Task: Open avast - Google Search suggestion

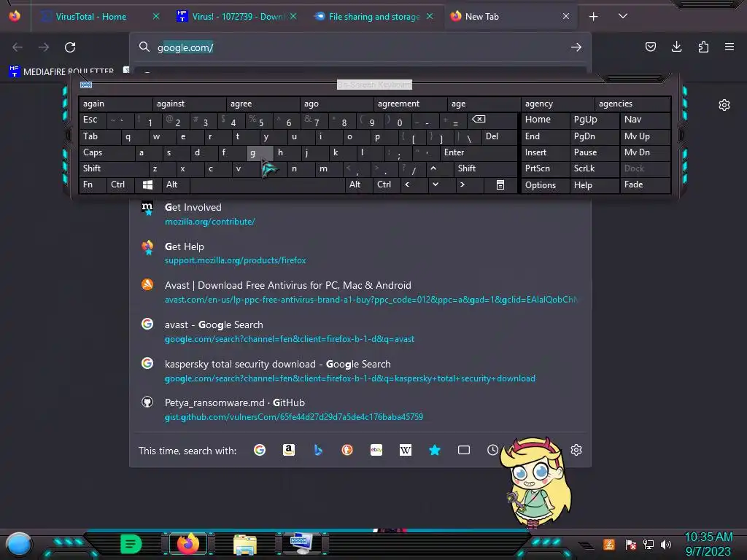Action: point(360,332)
